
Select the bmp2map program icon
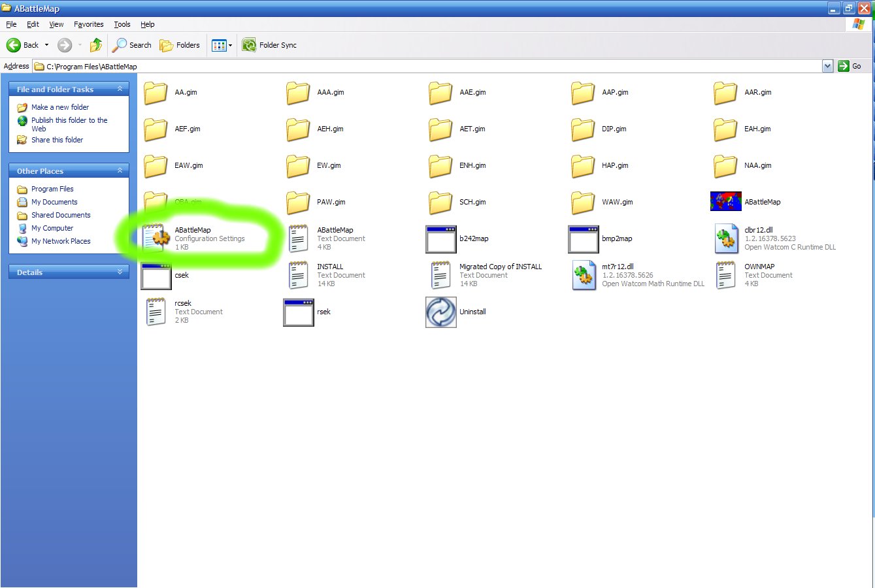point(584,239)
